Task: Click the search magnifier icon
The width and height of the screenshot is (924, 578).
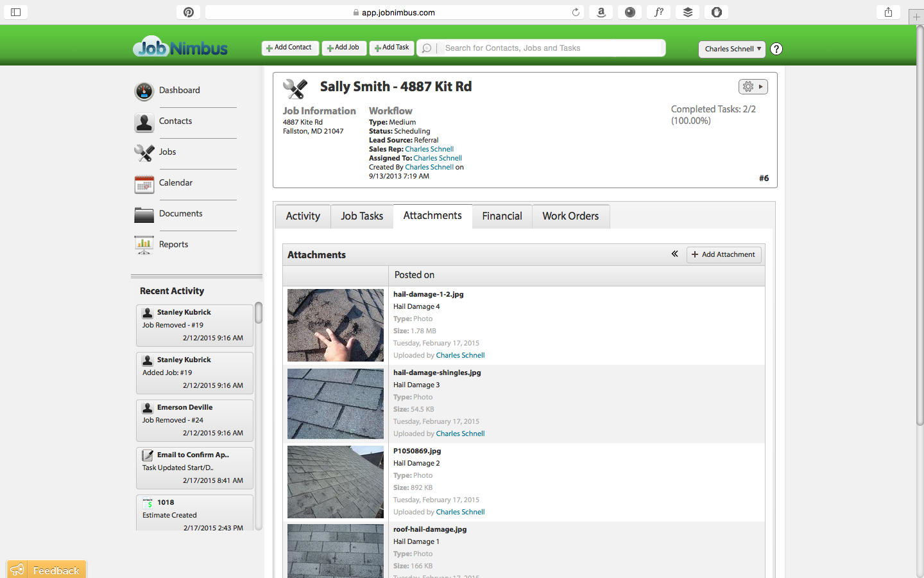Action: 427,48
